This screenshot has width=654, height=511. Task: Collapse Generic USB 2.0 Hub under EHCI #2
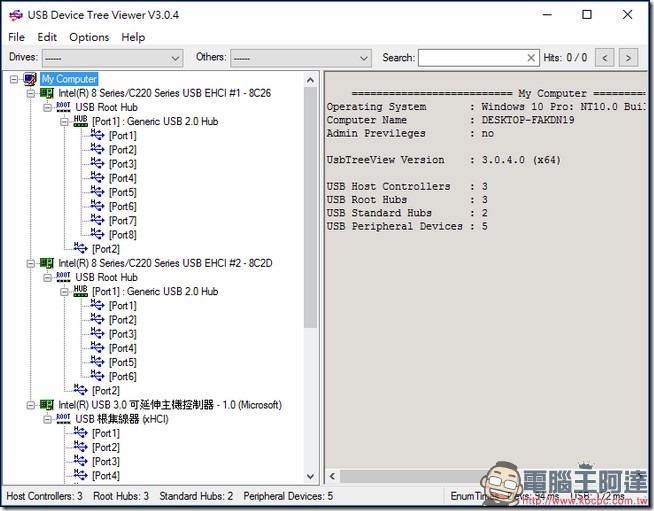click(x=64, y=292)
